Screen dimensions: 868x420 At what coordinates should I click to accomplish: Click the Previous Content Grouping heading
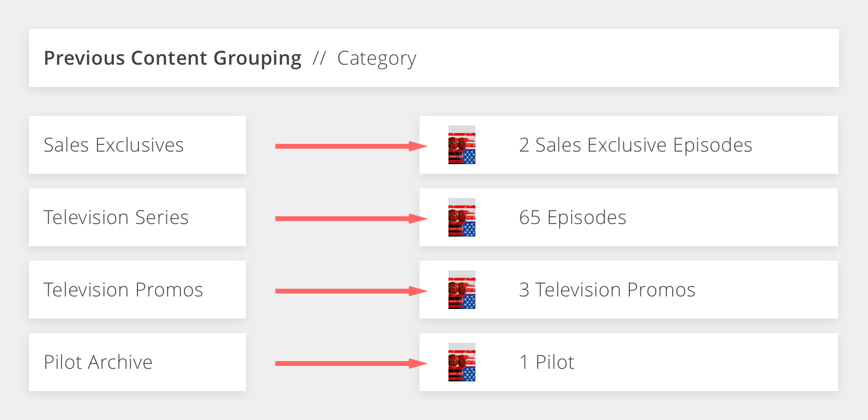click(x=172, y=58)
